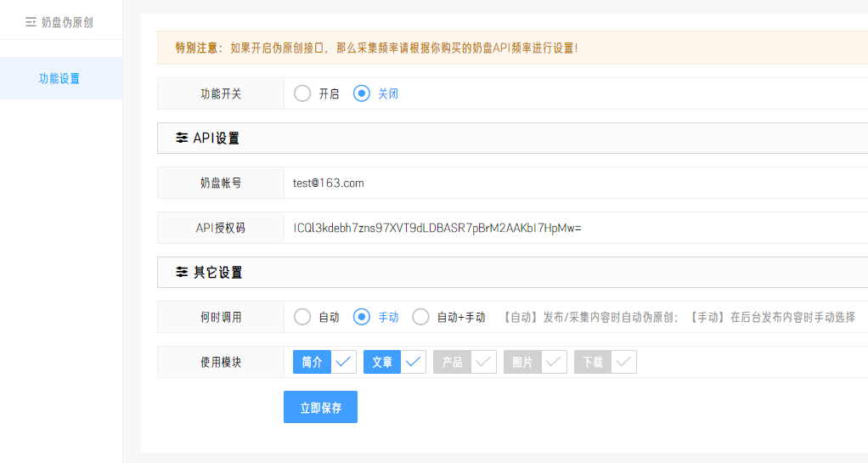Toggle the 文章 module checkbox
The image size is (868, 463).
click(395, 362)
